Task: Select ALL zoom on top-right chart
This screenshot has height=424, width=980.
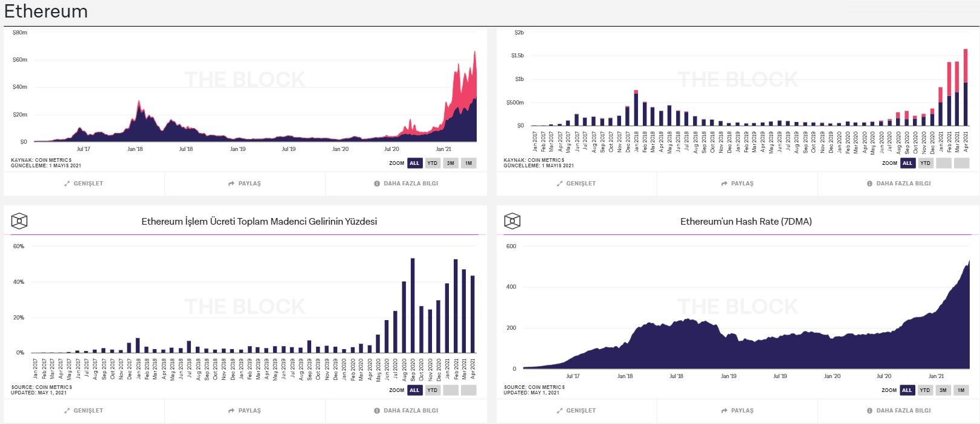Action: click(907, 163)
